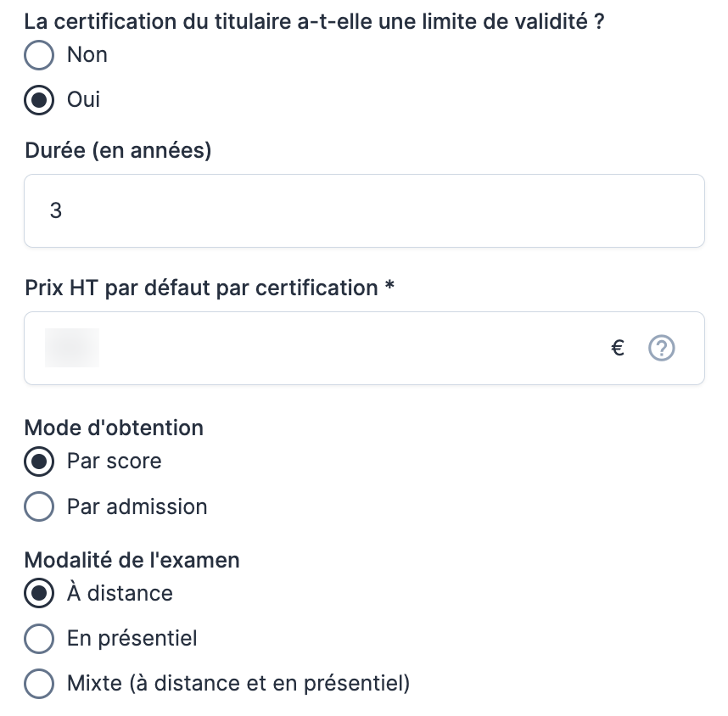Open the price help question-mark icon
The height and width of the screenshot is (716, 728).
[661, 348]
